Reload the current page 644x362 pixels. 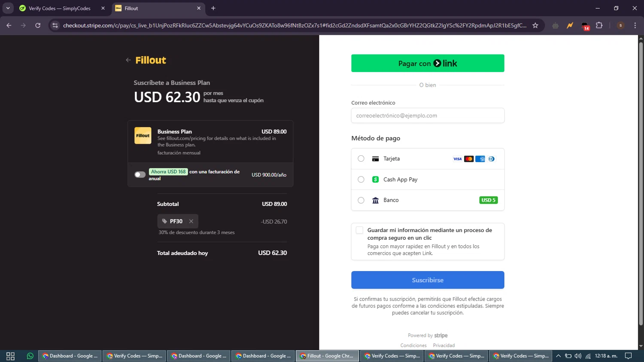tap(38, 25)
